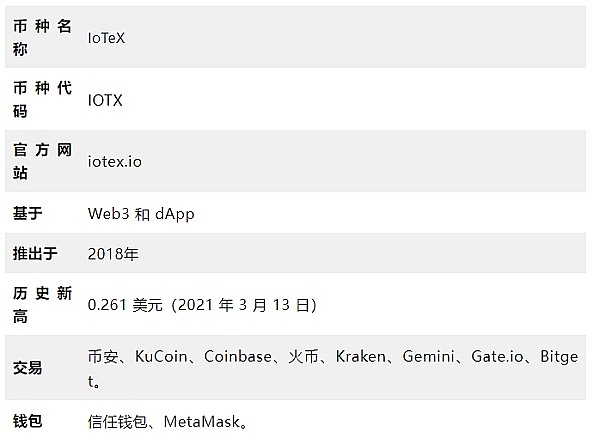Select Kraken in the exchanges list
The image size is (600, 438).
pos(360,356)
